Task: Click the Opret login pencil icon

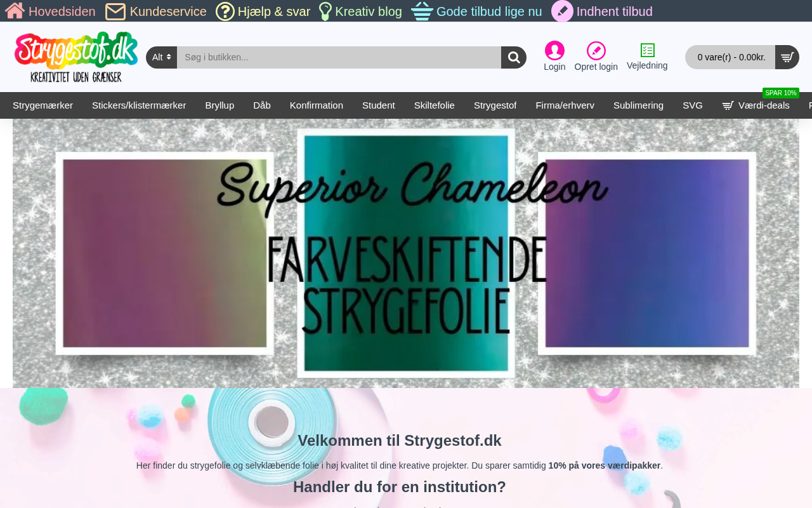Action: click(596, 51)
